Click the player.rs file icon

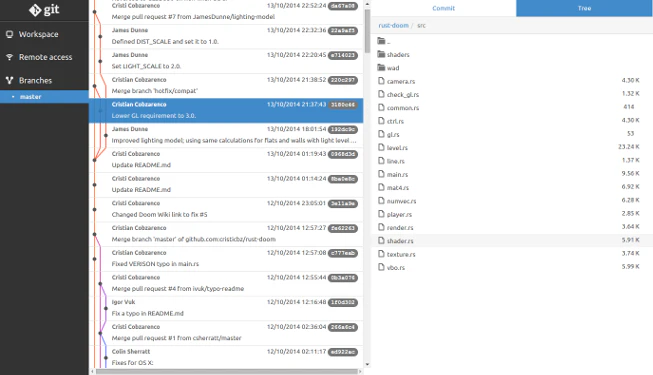point(381,214)
